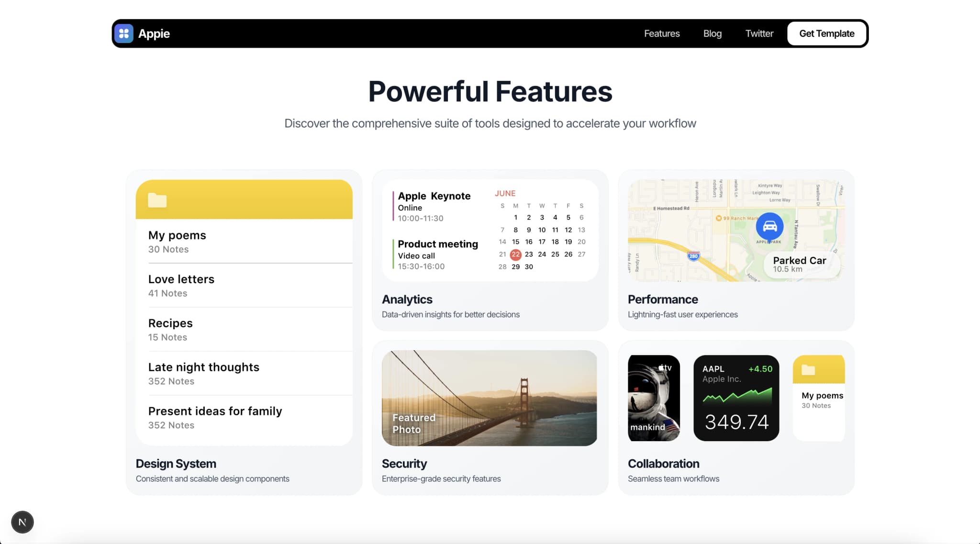The image size is (980, 544).
Task: Click the Interstate 280 shield on the map
Action: [x=693, y=255]
